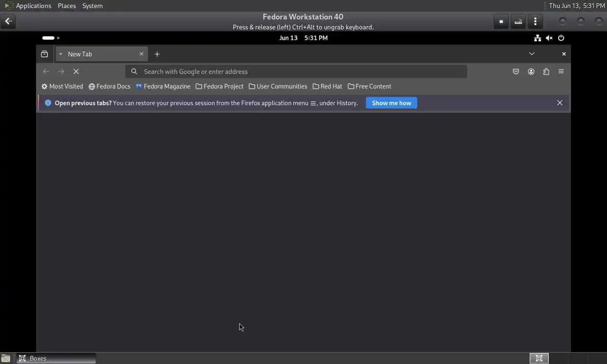607x364 pixels.
Task: Click the Show me how button
Action: tap(391, 103)
